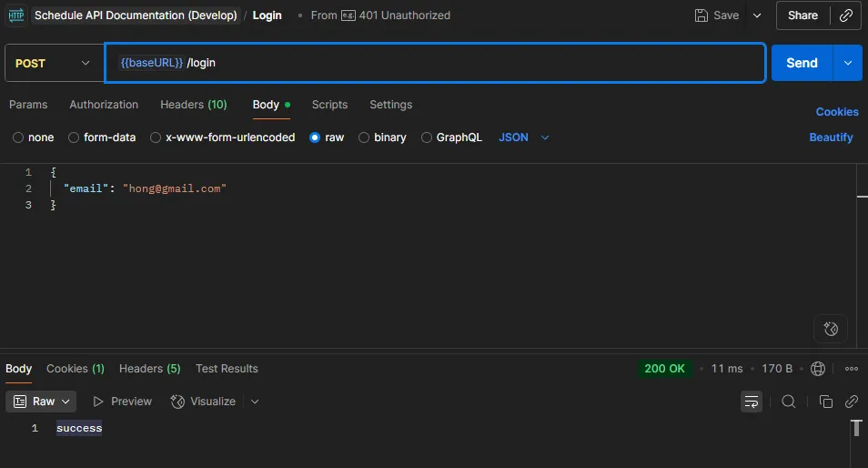Click AI assistant icon in body editor
The image size is (868, 468).
(x=830, y=329)
